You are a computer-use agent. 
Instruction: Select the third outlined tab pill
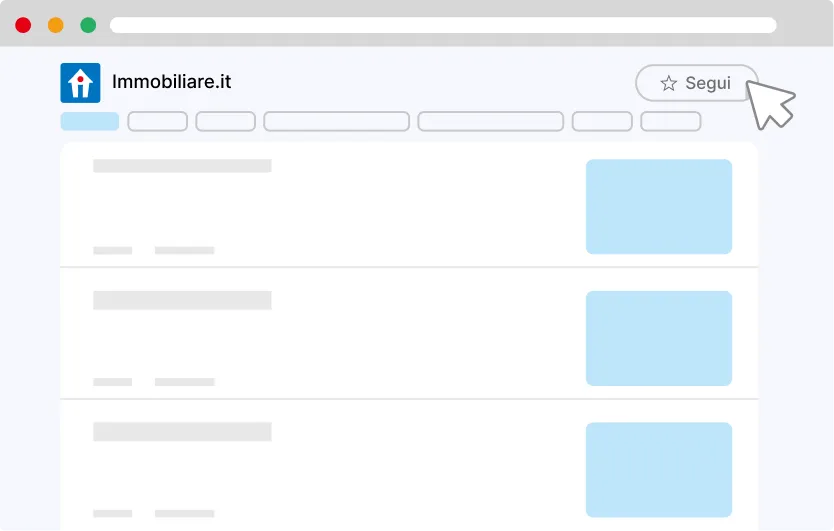pyautogui.click(x=226, y=121)
